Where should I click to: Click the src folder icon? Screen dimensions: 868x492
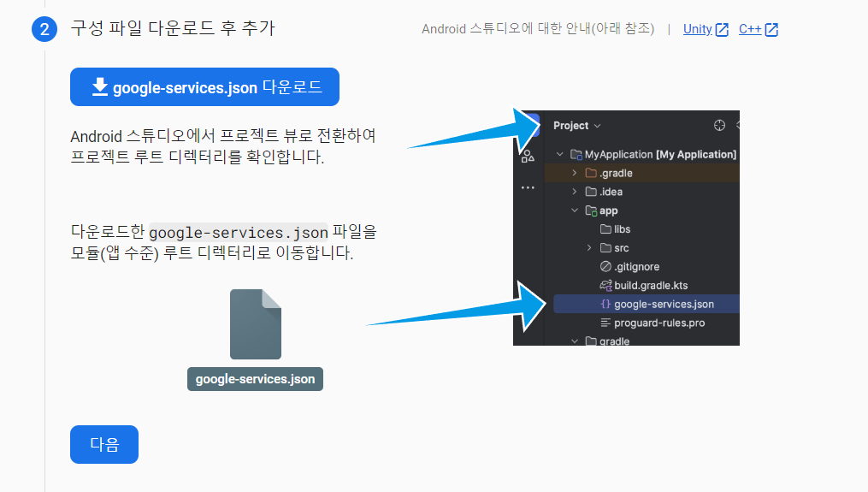tap(605, 247)
